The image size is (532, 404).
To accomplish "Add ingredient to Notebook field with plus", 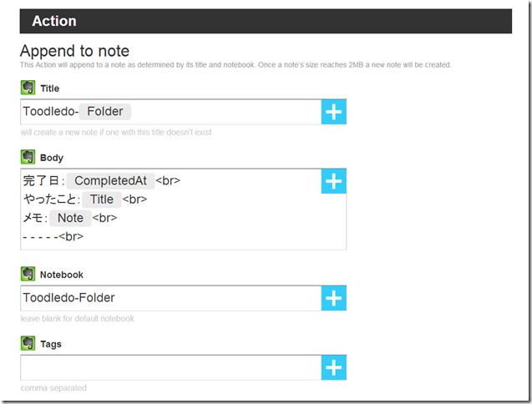I will pyautogui.click(x=334, y=298).
